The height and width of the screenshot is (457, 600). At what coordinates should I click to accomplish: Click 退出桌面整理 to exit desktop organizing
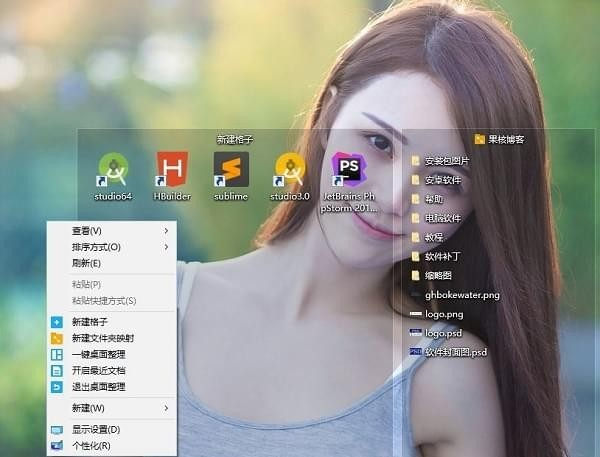click(x=98, y=386)
